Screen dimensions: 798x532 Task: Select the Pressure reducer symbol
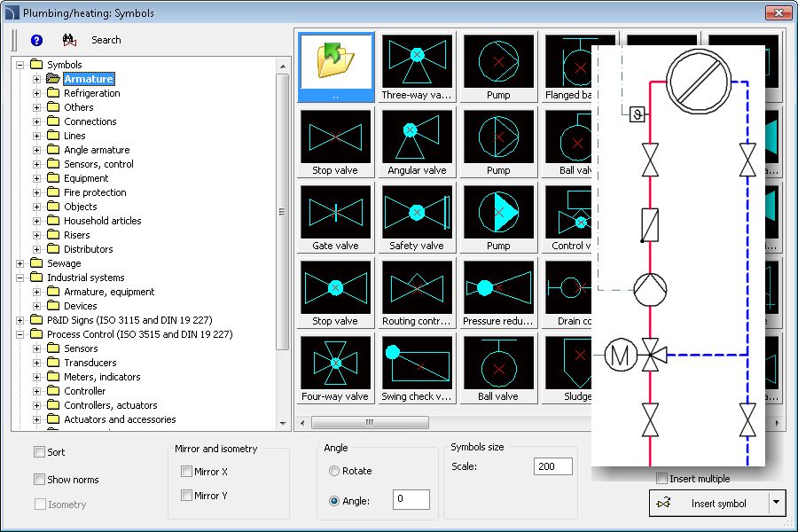498,293
